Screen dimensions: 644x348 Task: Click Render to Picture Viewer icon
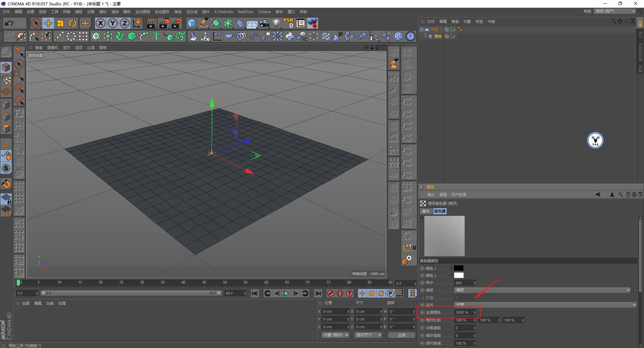[x=164, y=23]
